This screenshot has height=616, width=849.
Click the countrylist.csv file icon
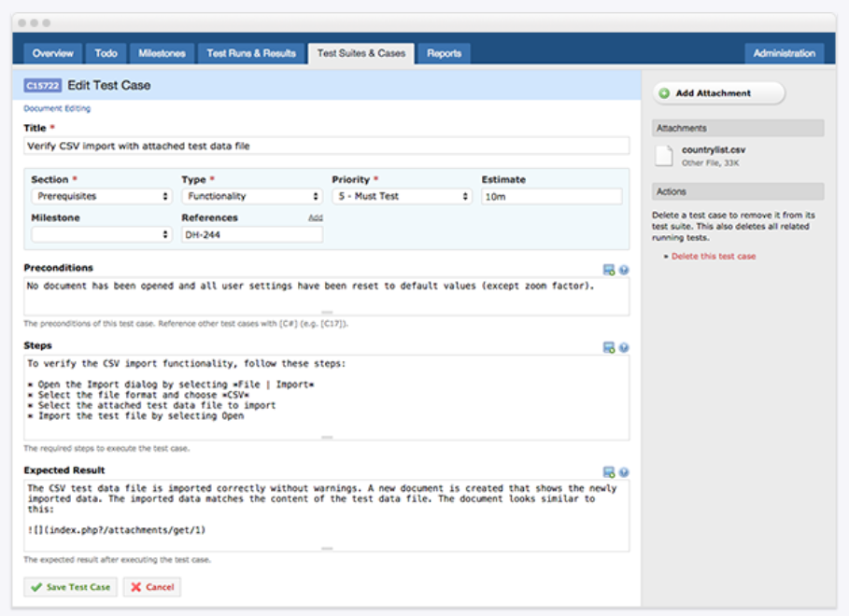click(x=664, y=156)
